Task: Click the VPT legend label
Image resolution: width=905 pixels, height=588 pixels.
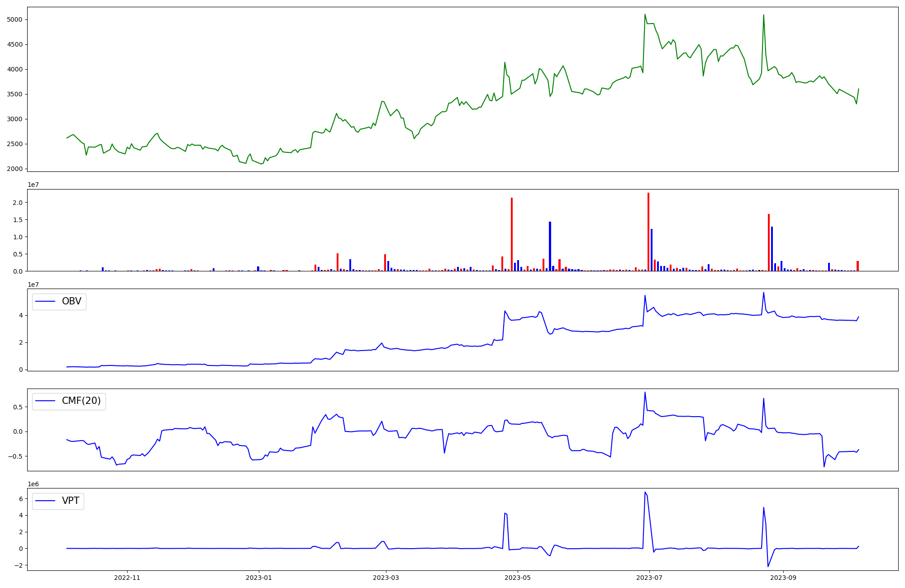Action: click(x=71, y=501)
